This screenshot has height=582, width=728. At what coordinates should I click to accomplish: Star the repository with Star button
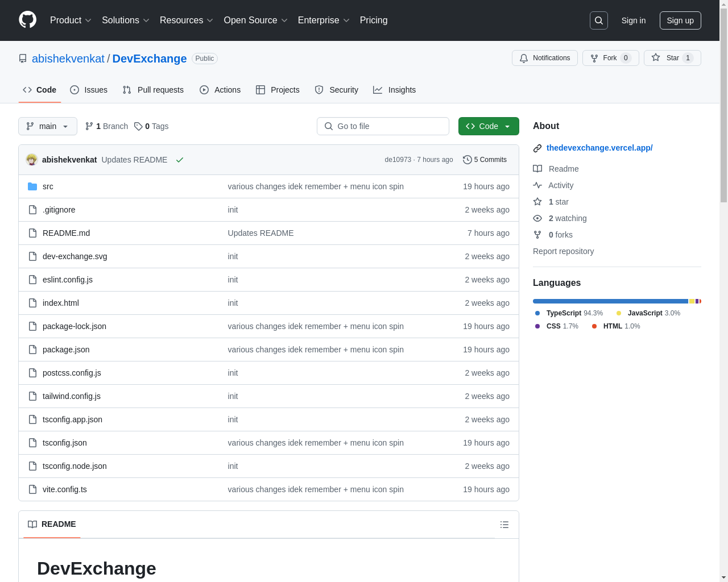point(672,58)
